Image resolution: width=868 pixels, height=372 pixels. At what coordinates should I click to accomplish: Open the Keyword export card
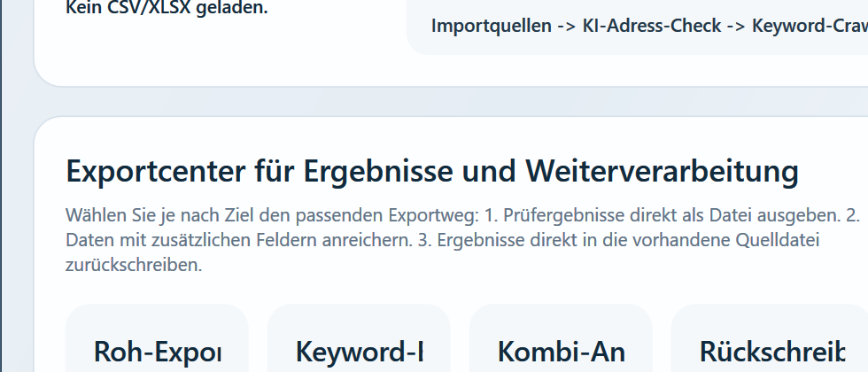pyautogui.click(x=360, y=338)
